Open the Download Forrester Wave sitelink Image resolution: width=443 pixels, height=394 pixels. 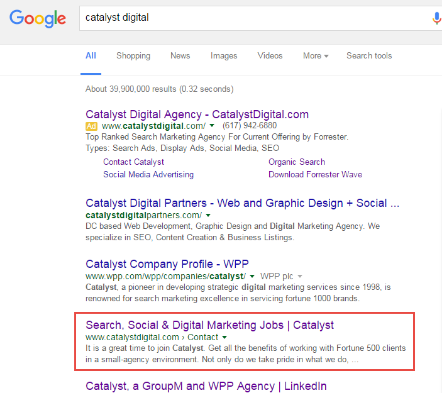pos(315,175)
